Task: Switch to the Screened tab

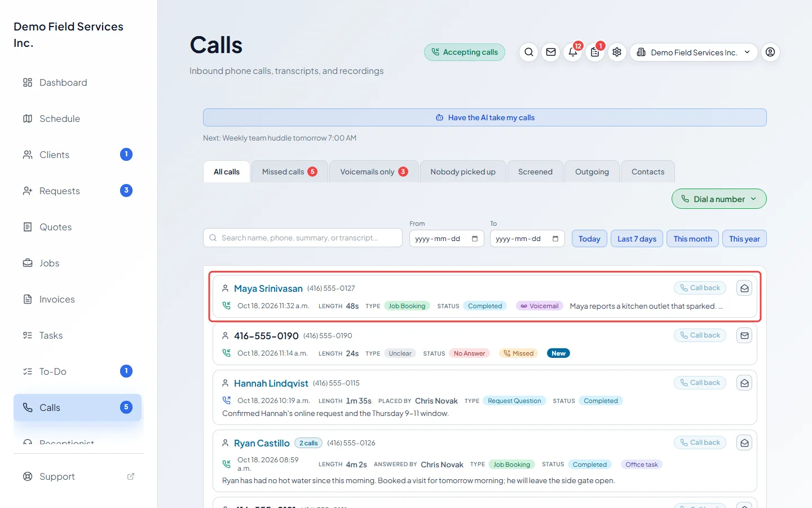Action: tap(535, 172)
